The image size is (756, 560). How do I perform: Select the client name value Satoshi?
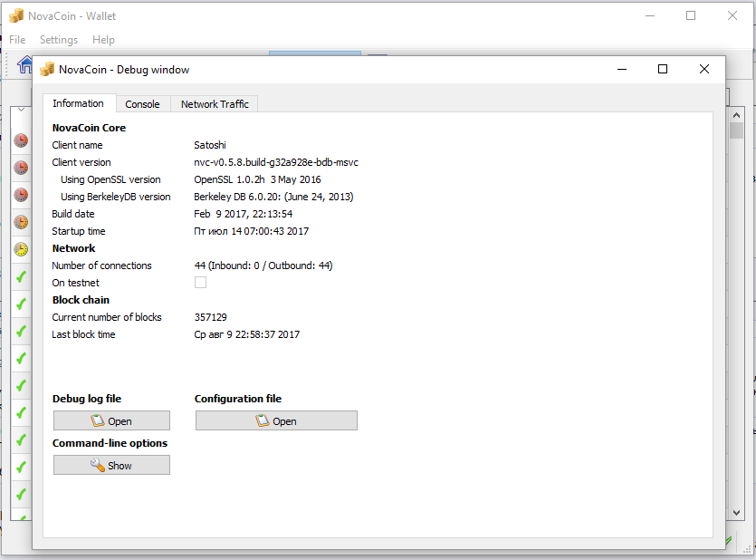(x=210, y=145)
